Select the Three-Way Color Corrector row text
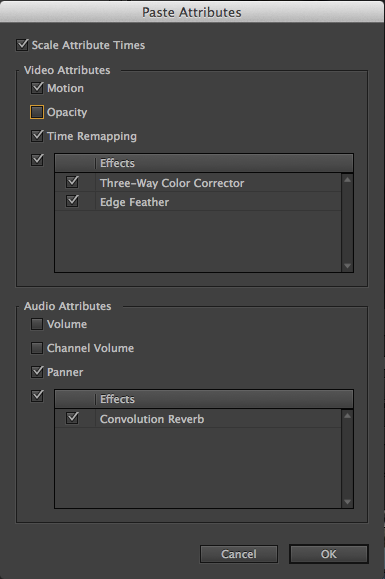 pos(172,183)
